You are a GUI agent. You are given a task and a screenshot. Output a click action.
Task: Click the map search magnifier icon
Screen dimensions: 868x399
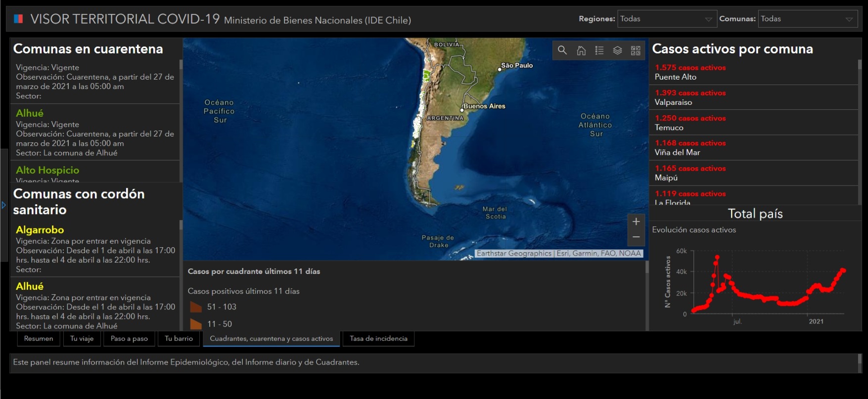click(562, 50)
